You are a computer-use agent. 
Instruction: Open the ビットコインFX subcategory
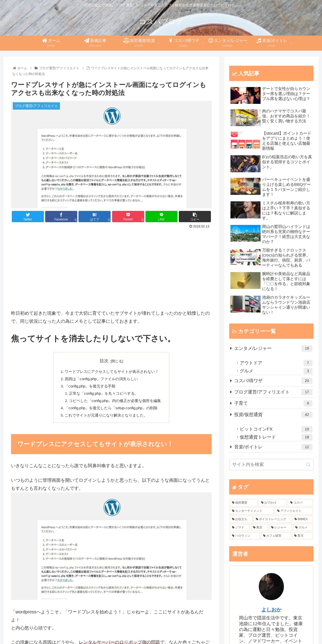tap(274, 429)
